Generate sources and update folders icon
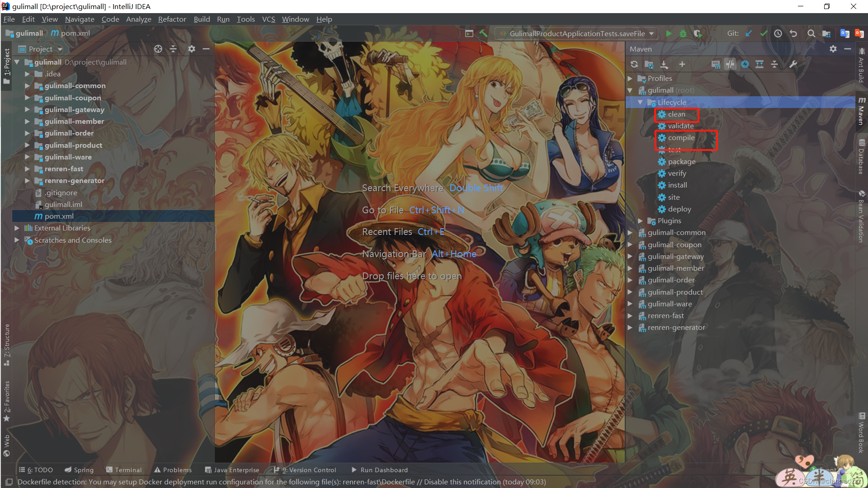 649,64
